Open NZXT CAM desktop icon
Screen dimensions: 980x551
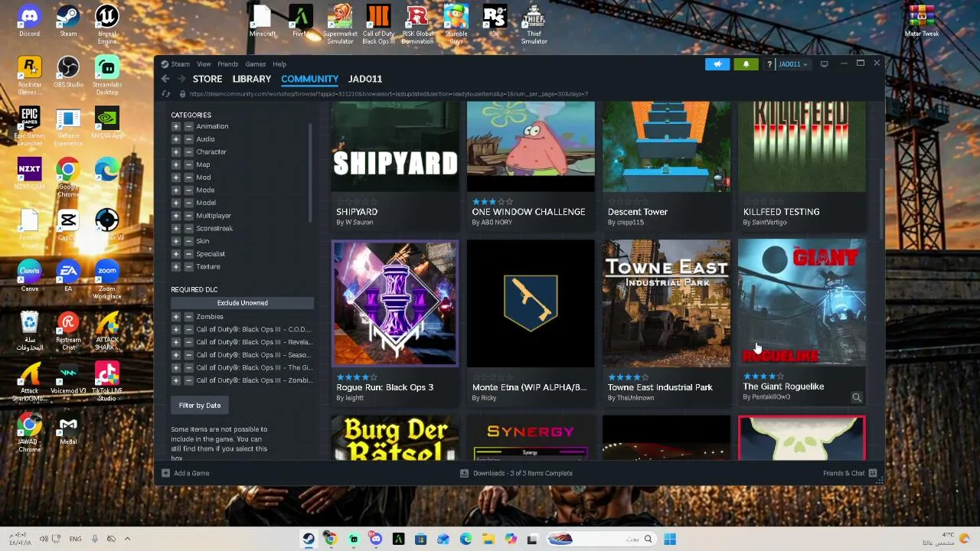click(29, 174)
